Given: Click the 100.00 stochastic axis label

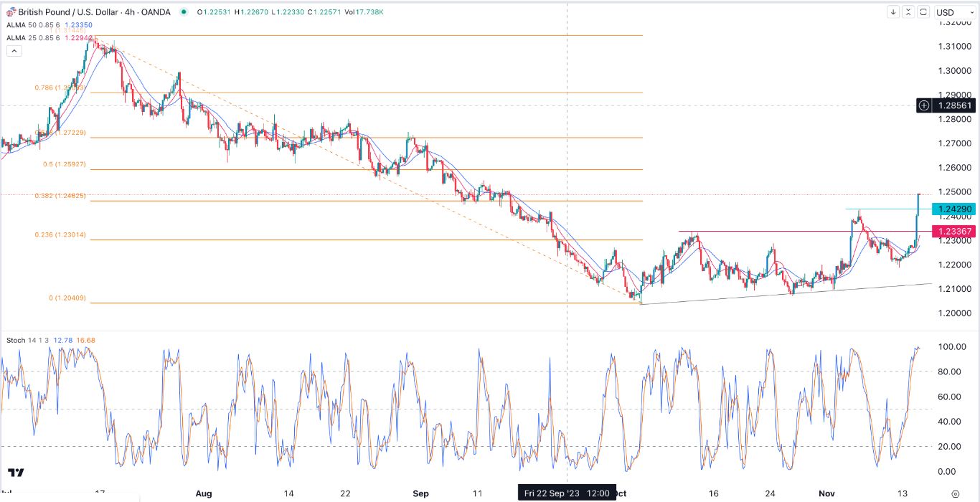Looking at the screenshot, I should 951,347.
